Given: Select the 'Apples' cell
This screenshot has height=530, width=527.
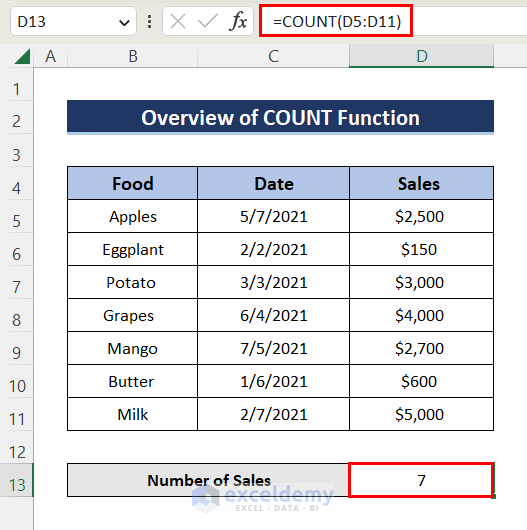Looking at the screenshot, I should point(132,216).
